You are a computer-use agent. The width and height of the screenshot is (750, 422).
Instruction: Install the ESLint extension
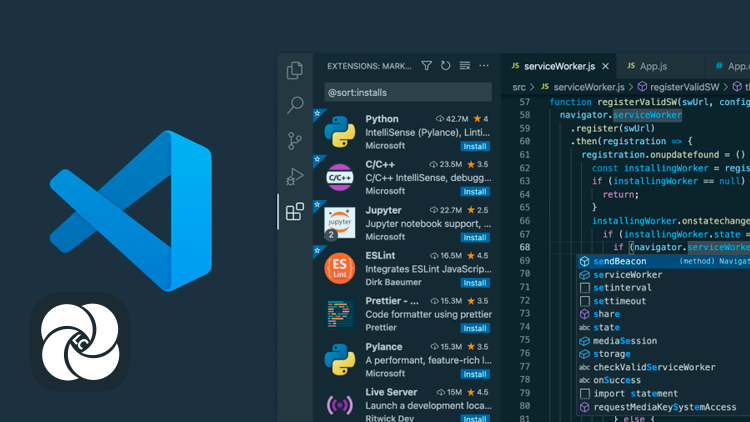475,283
